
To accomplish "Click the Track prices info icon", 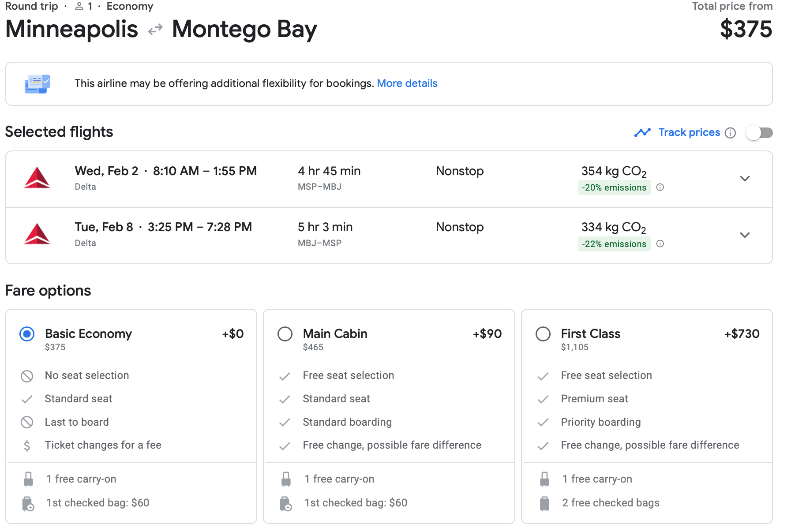I will pos(730,133).
